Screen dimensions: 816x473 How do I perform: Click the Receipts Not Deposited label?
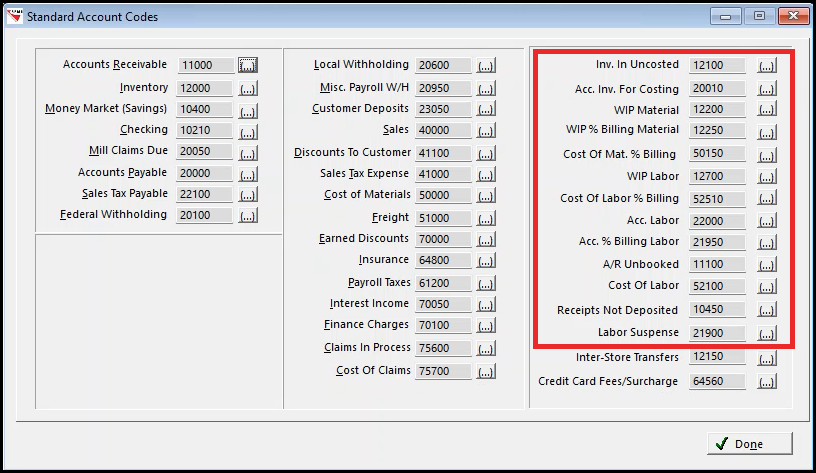click(x=618, y=310)
